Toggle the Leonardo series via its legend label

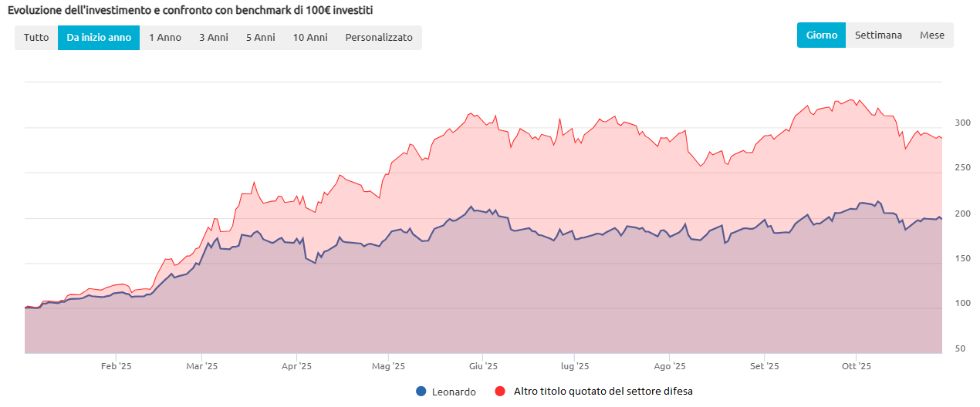point(454,391)
